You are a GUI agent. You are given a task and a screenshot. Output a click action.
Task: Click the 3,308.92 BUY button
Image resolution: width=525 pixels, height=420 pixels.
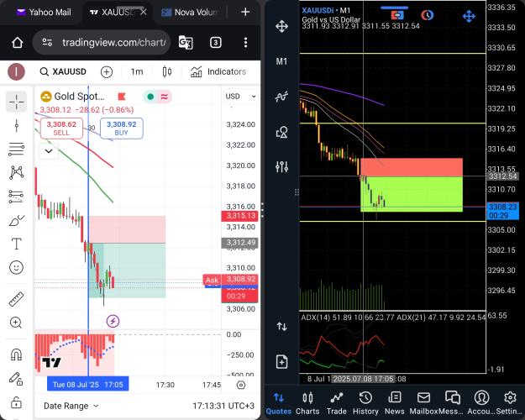pos(122,129)
